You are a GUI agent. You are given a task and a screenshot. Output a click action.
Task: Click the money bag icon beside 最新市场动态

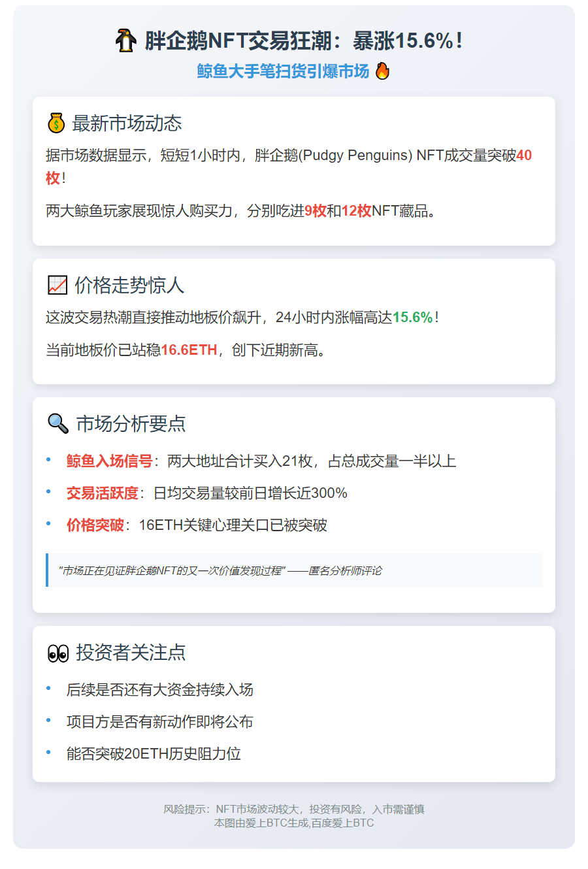pos(56,123)
